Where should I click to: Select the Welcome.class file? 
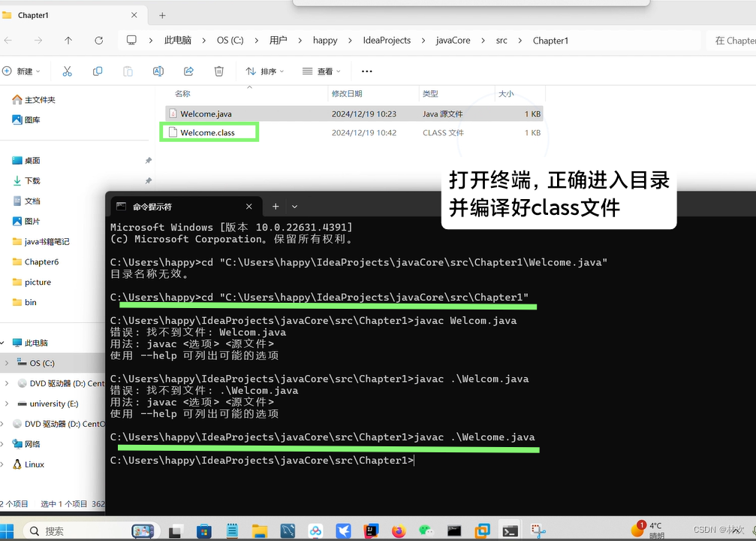(x=354, y=133)
